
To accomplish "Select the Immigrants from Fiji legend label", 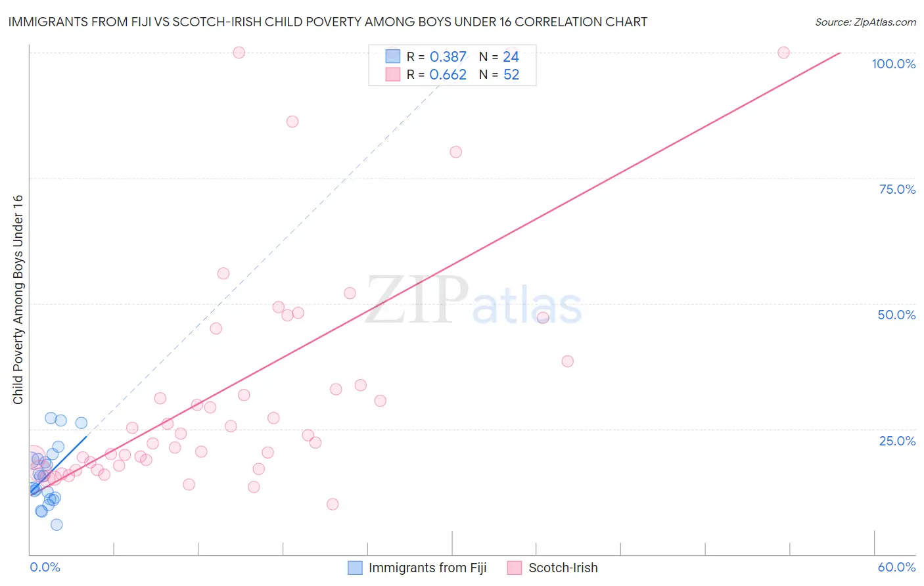I will click(428, 568).
